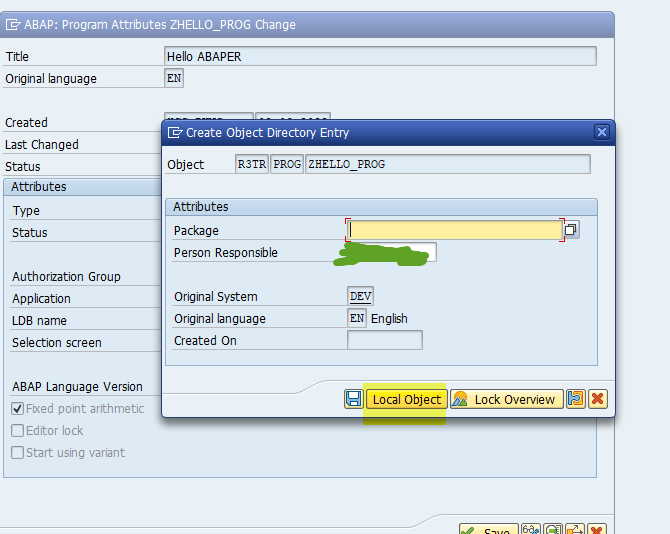Click the ABAP Language Version label

[77, 387]
